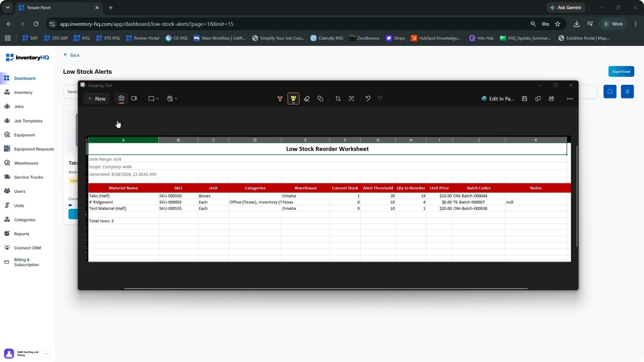
Task: Share the snip from Snipping Tool
Action: pyautogui.click(x=552, y=98)
